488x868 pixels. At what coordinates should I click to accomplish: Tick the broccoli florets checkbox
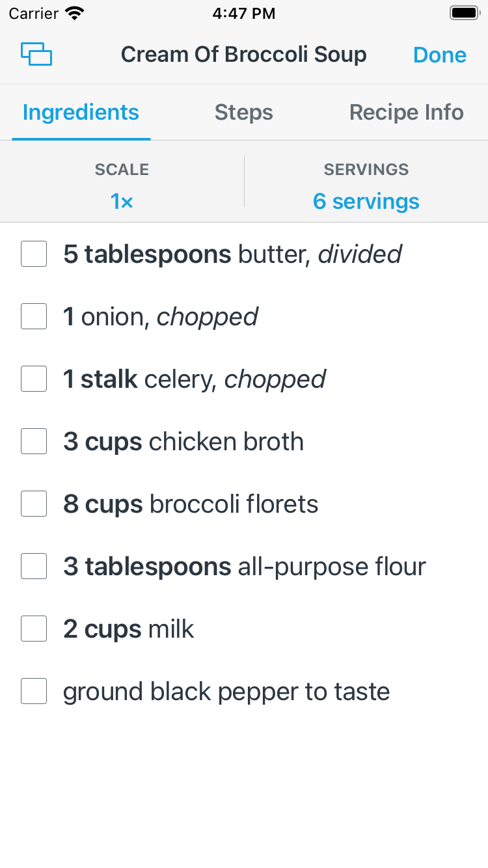tap(34, 504)
